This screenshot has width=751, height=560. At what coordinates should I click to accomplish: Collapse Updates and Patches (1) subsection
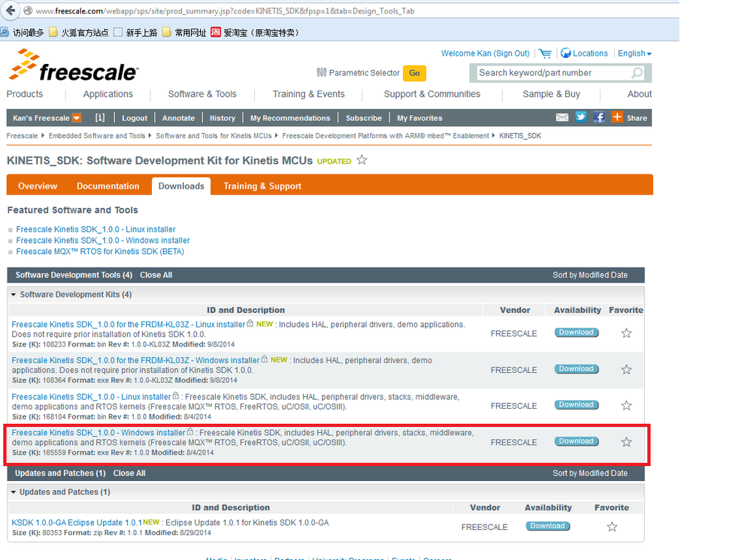tap(14, 492)
